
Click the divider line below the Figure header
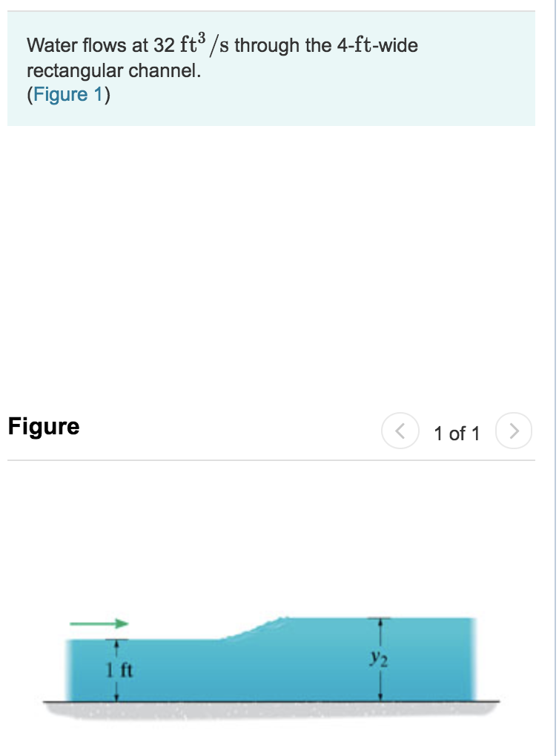(274, 462)
